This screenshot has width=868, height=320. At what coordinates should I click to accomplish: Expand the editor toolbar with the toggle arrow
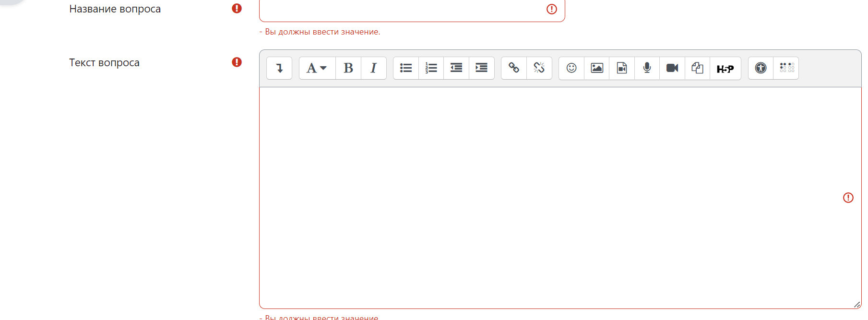279,68
